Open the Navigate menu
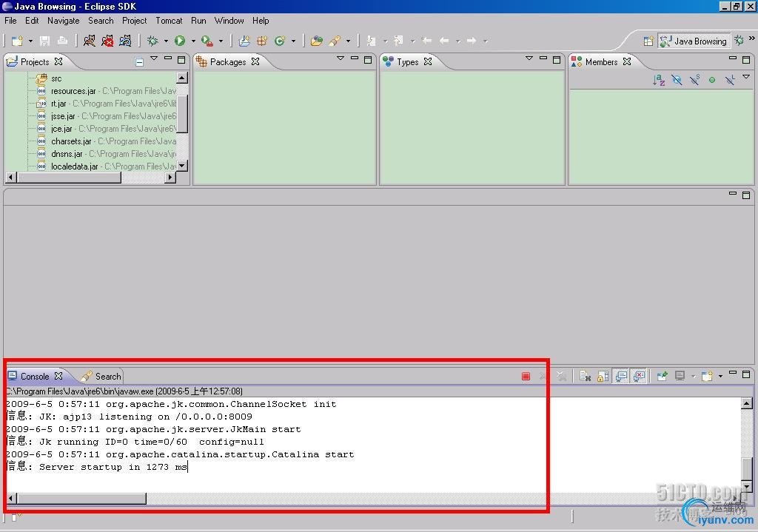The width and height of the screenshot is (758, 532). (x=64, y=20)
